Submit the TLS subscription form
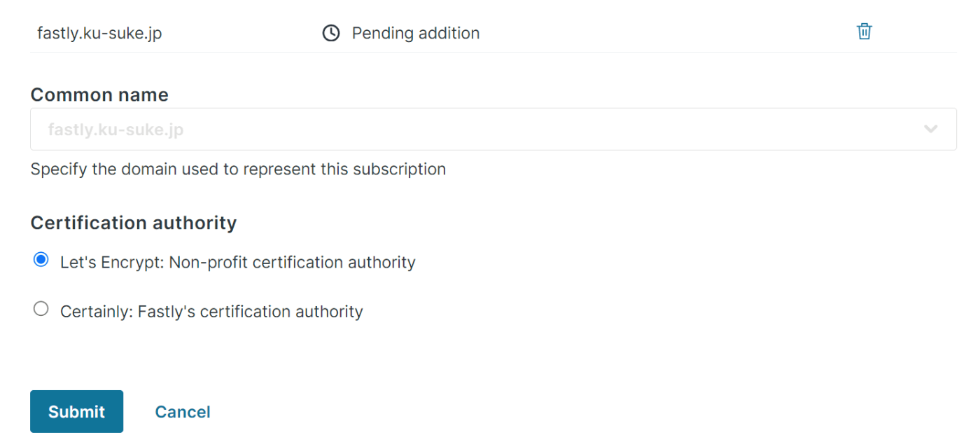 pos(76,411)
